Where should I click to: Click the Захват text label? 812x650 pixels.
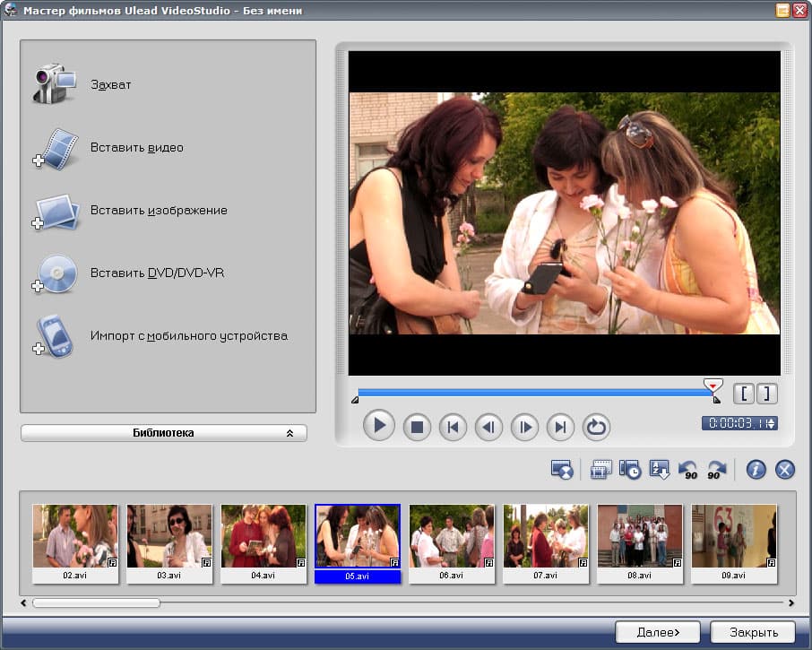[x=110, y=85]
